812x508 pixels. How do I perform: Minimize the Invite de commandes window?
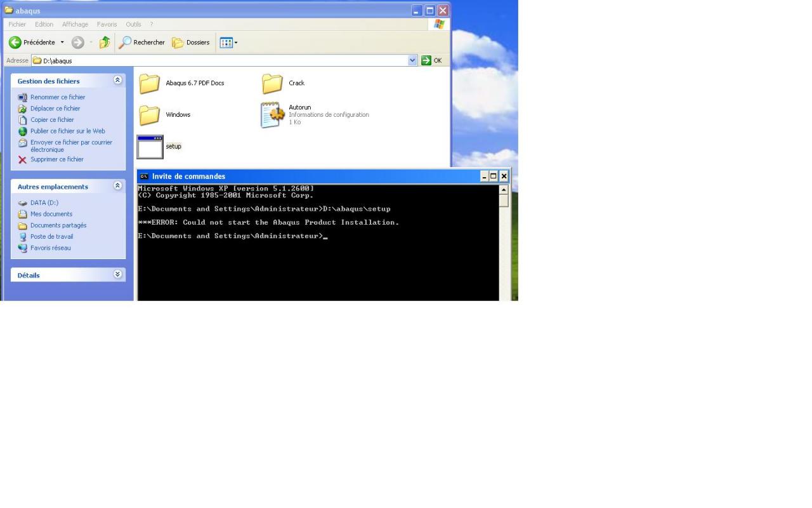point(484,177)
